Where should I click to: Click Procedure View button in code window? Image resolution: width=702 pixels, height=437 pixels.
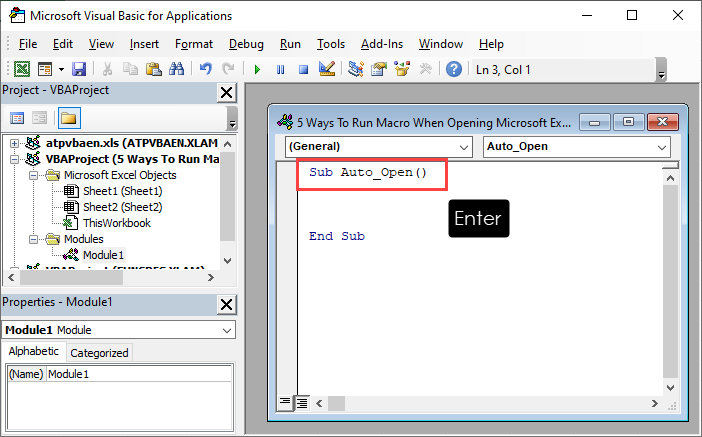tap(285, 403)
